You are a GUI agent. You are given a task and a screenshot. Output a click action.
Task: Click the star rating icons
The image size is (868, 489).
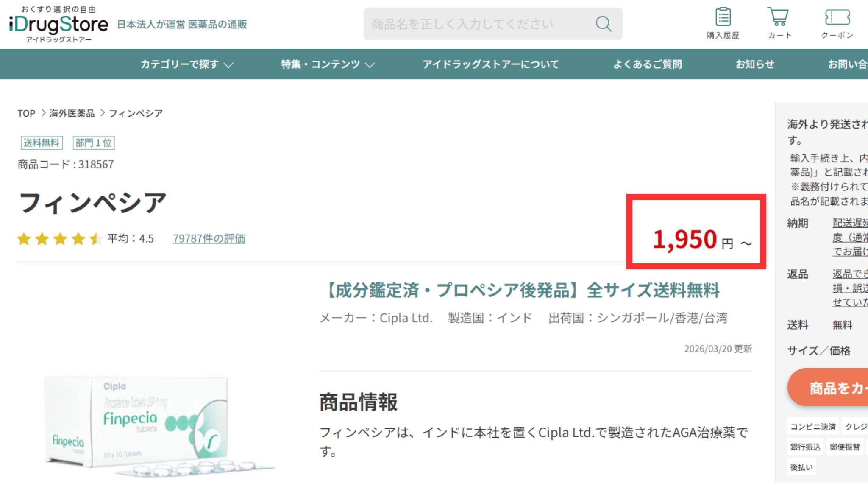point(59,239)
